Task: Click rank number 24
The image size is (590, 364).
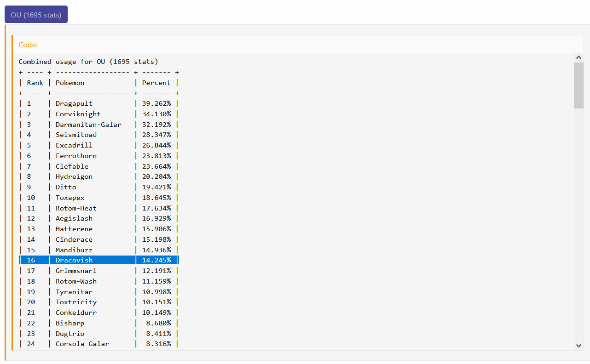Action: 31,344
